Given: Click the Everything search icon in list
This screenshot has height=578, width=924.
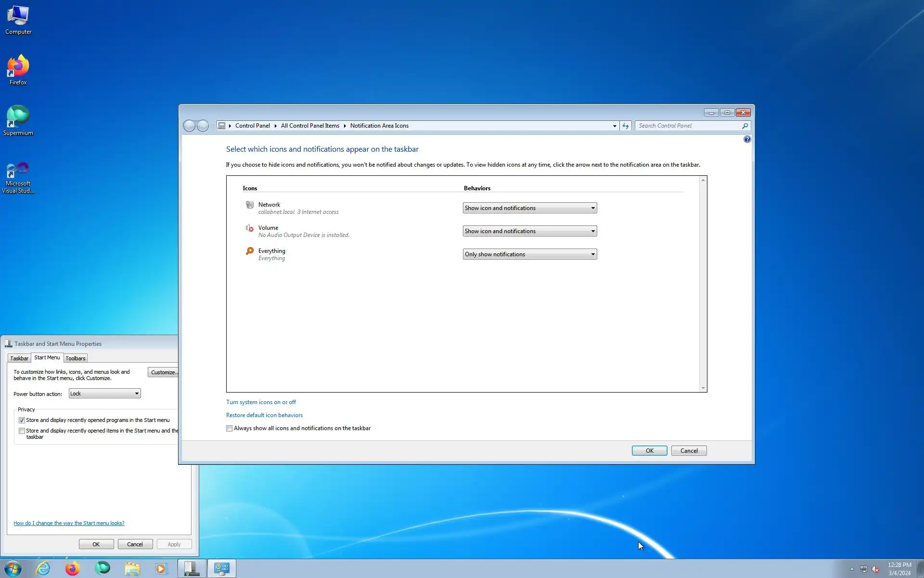Looking at the screenshot, I should coord(250,251).
